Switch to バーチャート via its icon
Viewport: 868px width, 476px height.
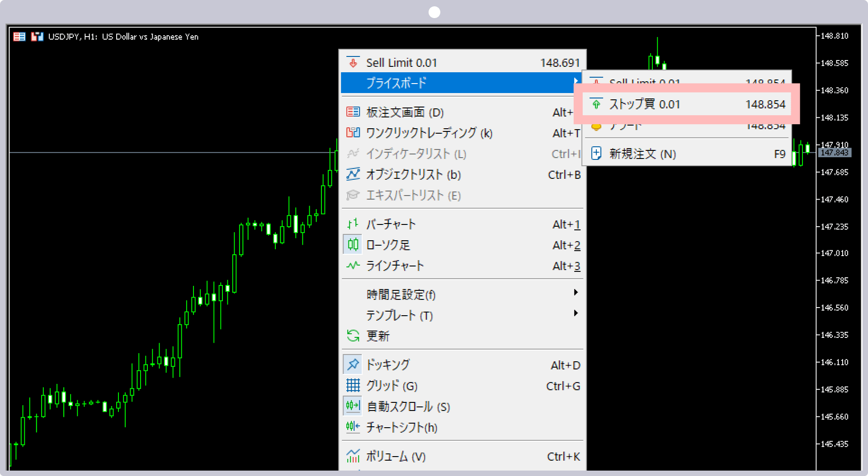click(353, 224)
